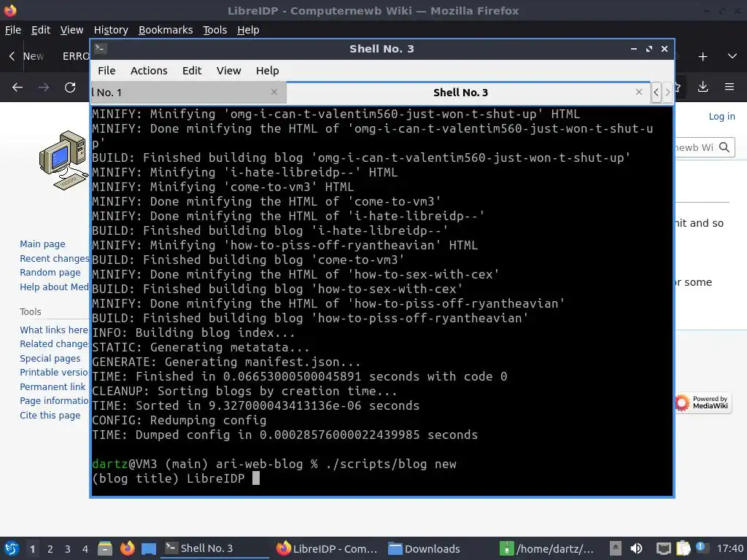Screen dimensions: 747x560
Task: Open the Firefox hamburger application menu
Action: click(729, 87)
